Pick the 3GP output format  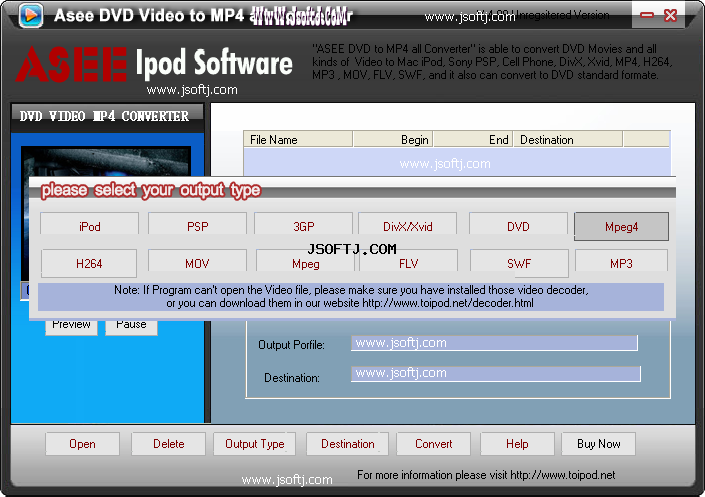(x=303, y=224)
